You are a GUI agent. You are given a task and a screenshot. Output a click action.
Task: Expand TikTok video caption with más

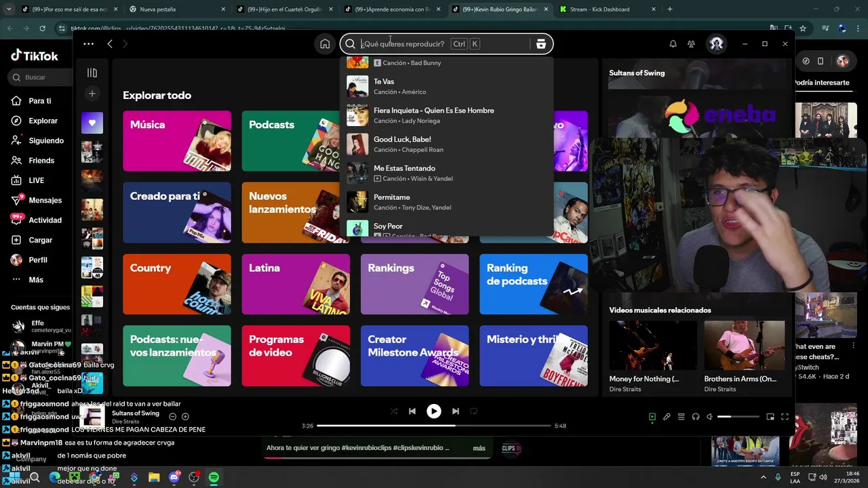click(479, 448)
